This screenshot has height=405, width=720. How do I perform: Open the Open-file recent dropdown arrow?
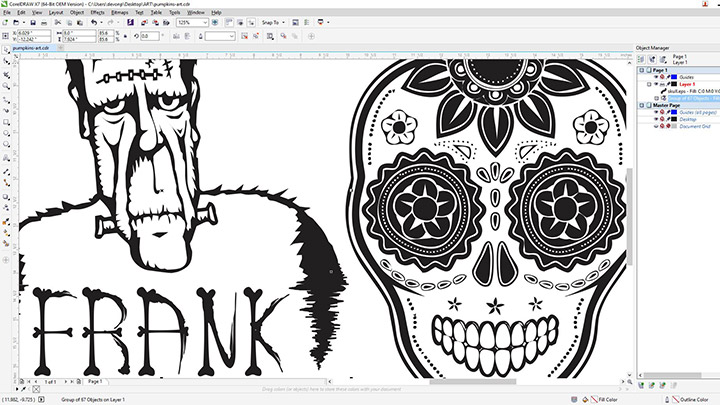(23, 22)
